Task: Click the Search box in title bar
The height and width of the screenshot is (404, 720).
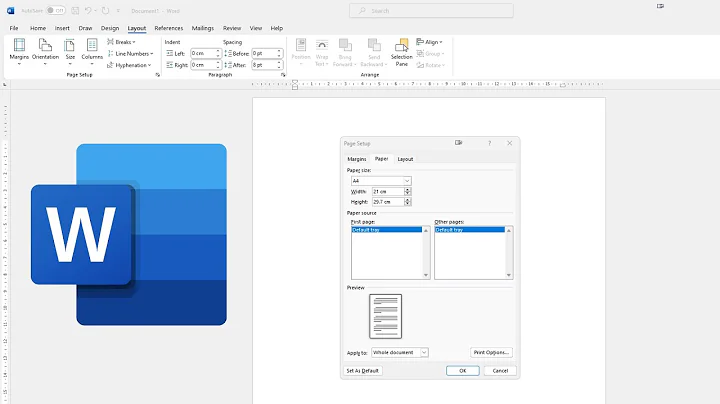Action: (x=431, y=11)
